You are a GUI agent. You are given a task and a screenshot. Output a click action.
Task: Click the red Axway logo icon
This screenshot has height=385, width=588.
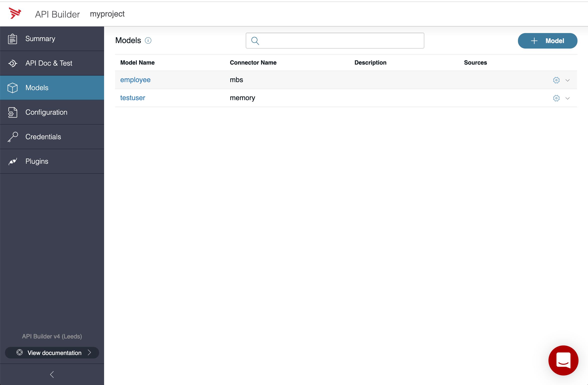click(x=15, y=13)
